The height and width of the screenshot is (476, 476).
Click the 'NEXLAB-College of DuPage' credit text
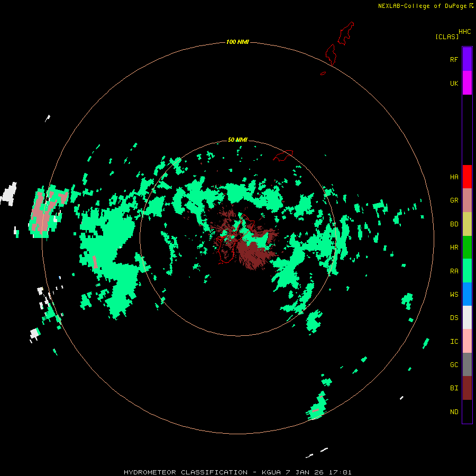pos(422,6)
